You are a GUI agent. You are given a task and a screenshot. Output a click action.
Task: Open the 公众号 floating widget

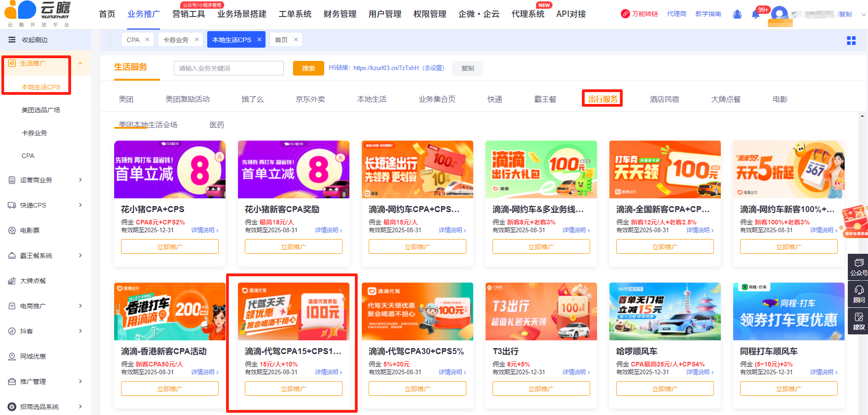point(858,267)
